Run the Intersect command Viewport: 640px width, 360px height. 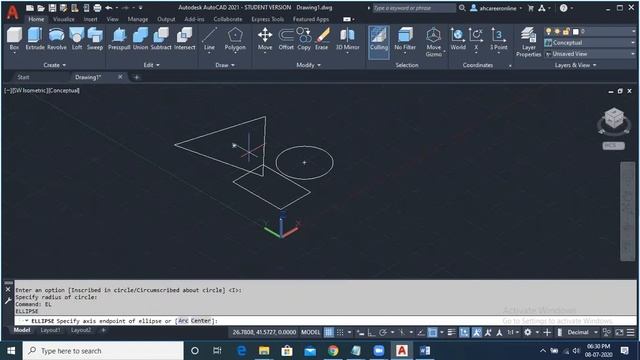[184, 39]
